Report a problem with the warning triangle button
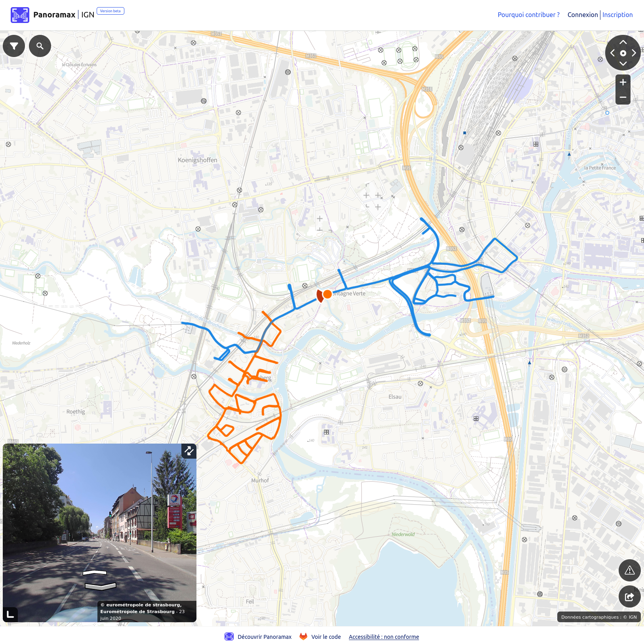Image resolution: width=644 pixels, height=644 pixels. click(630, 570)
